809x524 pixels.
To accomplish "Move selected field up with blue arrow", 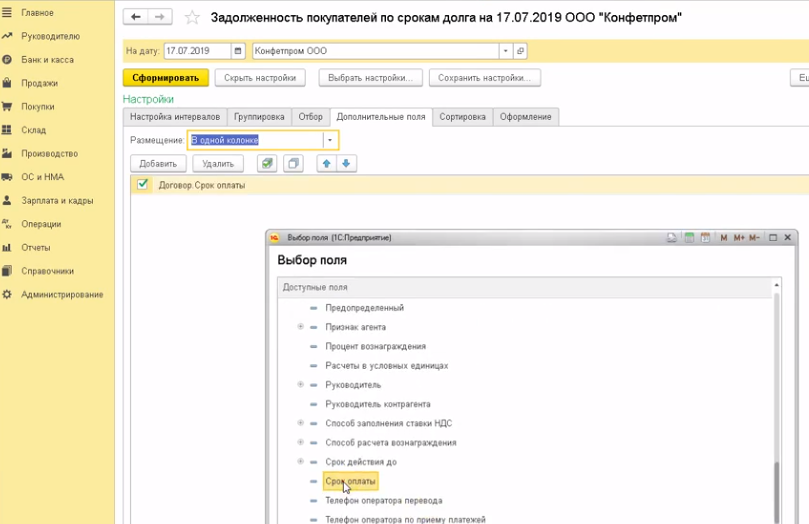I will tap(326, 164).
